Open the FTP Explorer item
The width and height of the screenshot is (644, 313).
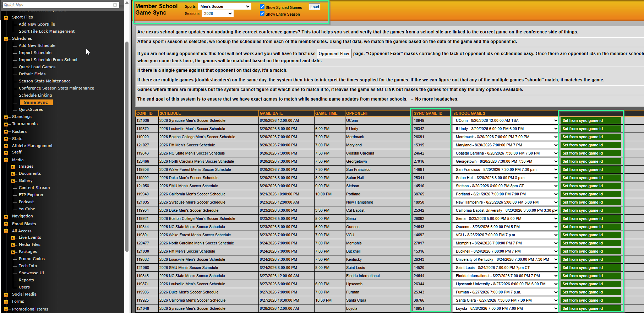[31, 195]
